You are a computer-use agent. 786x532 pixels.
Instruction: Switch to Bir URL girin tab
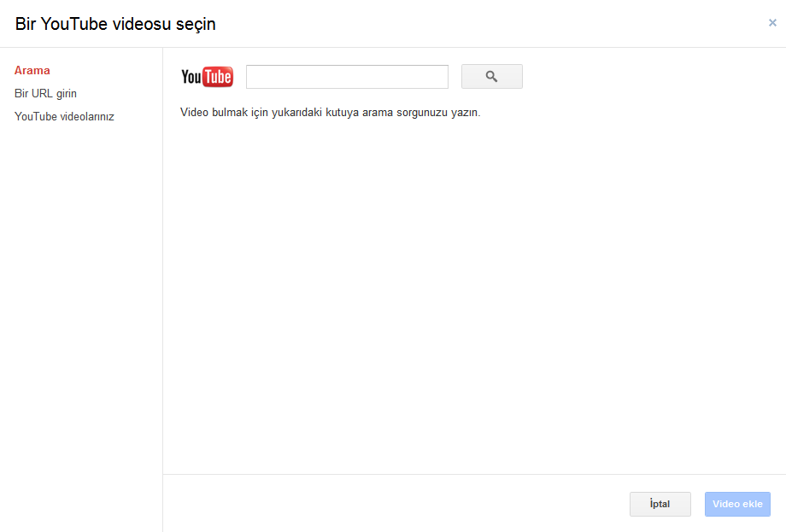point(45,93)
